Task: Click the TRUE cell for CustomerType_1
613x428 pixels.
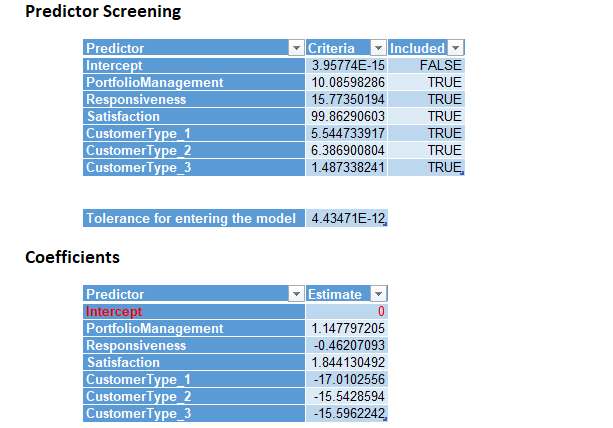Action: pyautogui.click(x=426, y=133)
